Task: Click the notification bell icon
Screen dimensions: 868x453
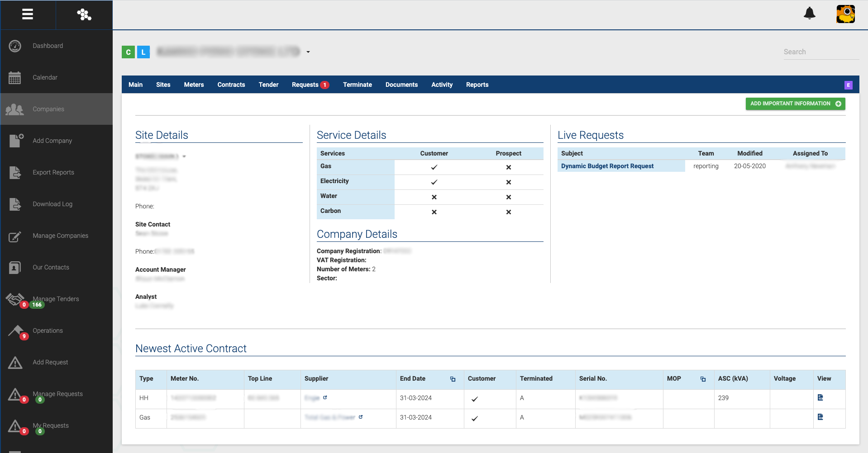Action: (x=809, y=14)
